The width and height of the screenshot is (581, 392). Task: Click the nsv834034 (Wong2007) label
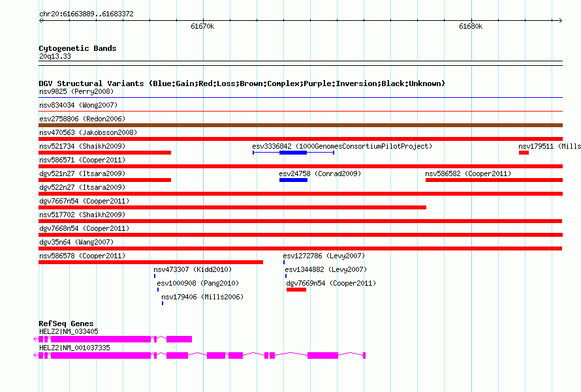[x=78, y=105]
